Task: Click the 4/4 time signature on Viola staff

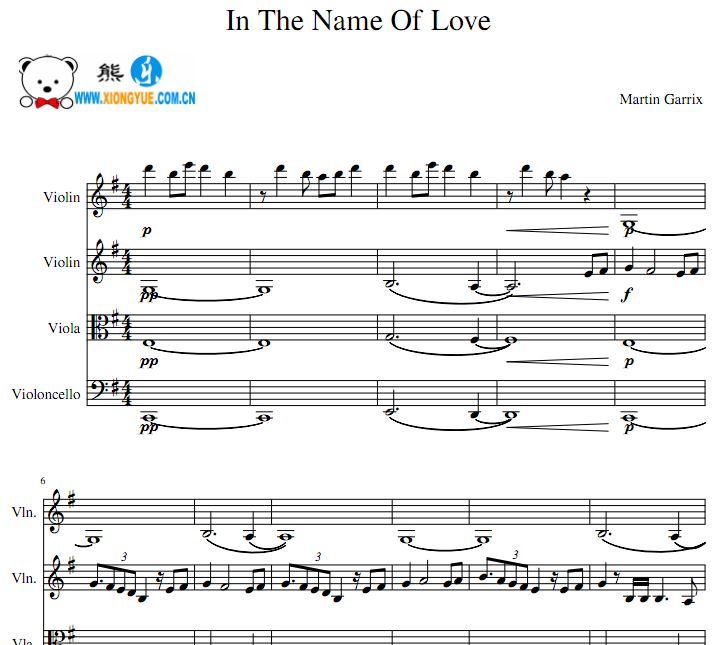Action: click(x=127, y=327)
